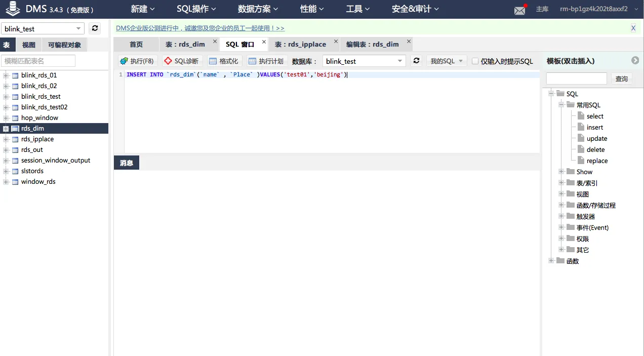The height and width of the screenshot is (356, 644).
Task: Click the folder icon for 函数
Action: (x=560, y=261)
